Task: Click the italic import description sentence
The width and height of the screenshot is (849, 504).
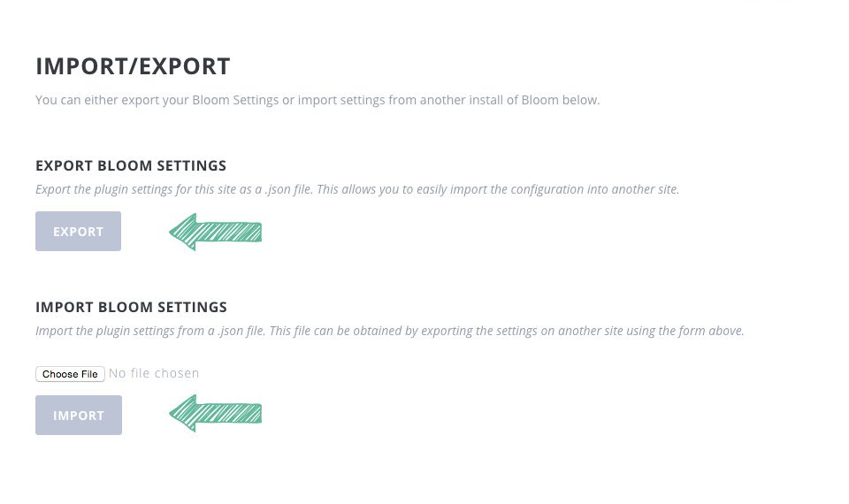Action: tap(389, 331)
